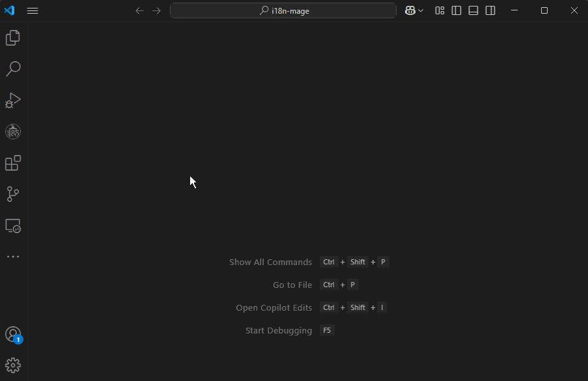The image size is (588, 381).
Task: Click the Show All Commands link
Action: [270, 262]
